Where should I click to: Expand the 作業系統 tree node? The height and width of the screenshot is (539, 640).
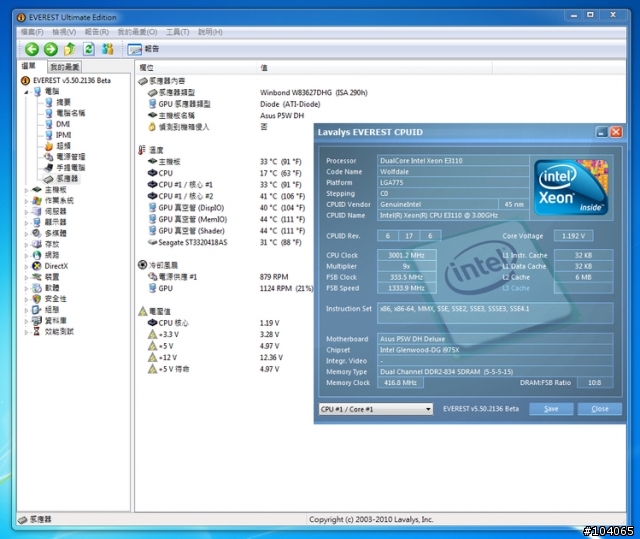[x=27, y=201]
